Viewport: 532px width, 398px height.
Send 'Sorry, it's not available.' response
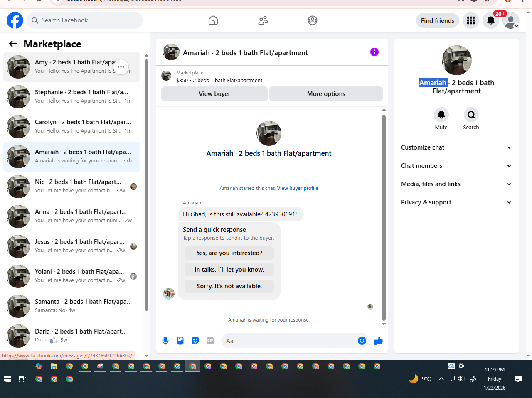click(x=229, y=286)
